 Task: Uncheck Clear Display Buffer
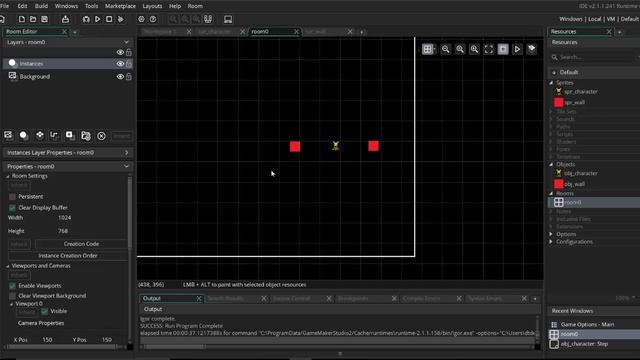tap(12, 208)
